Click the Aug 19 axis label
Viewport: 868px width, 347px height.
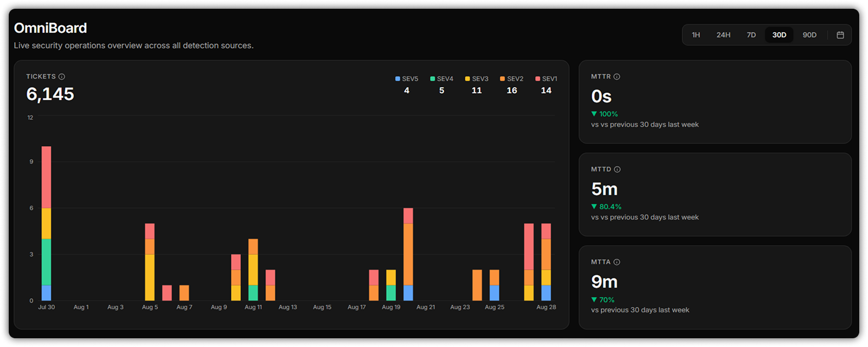tap(391, 307)
